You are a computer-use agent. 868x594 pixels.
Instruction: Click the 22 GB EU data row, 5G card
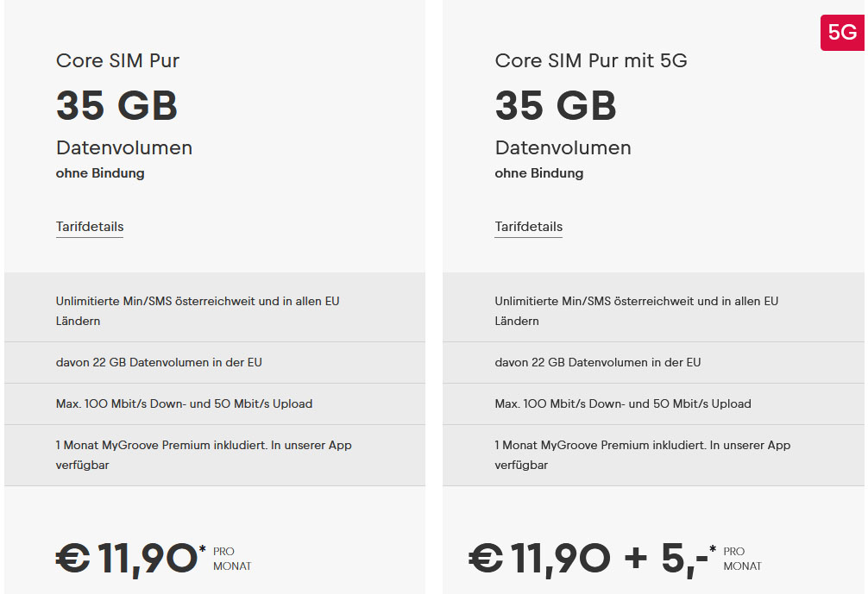pos(597,362)
